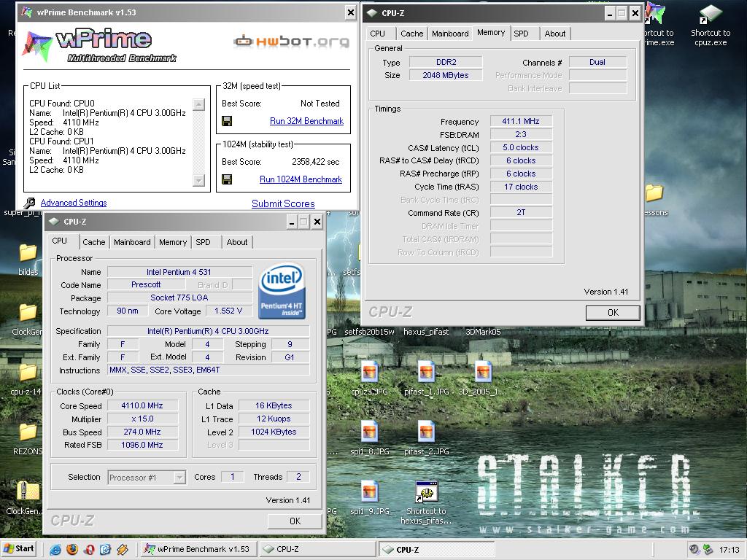Launch Firefox from quick launch

point(72,550)
